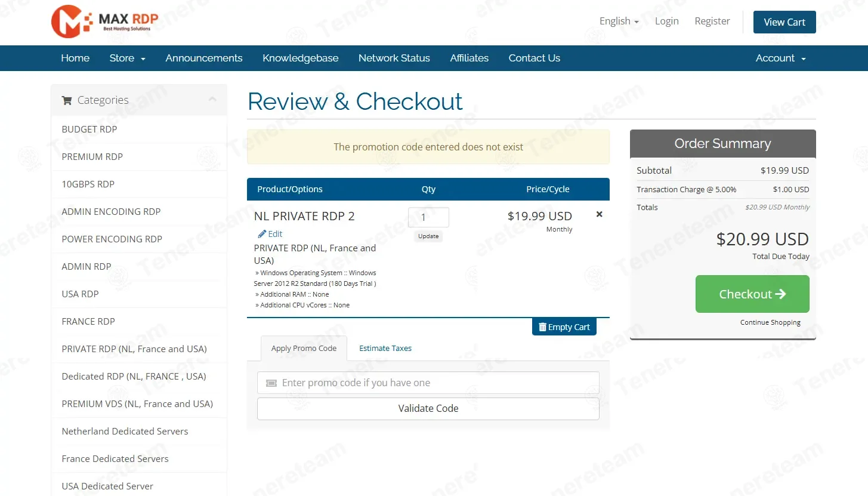This screenshot has width=868, height=496.
Task: Open the Knowledgebase menu item
Action: point(300,58)
